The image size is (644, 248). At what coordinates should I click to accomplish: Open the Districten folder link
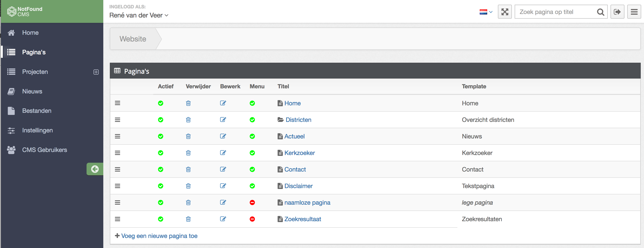point(298,120)
